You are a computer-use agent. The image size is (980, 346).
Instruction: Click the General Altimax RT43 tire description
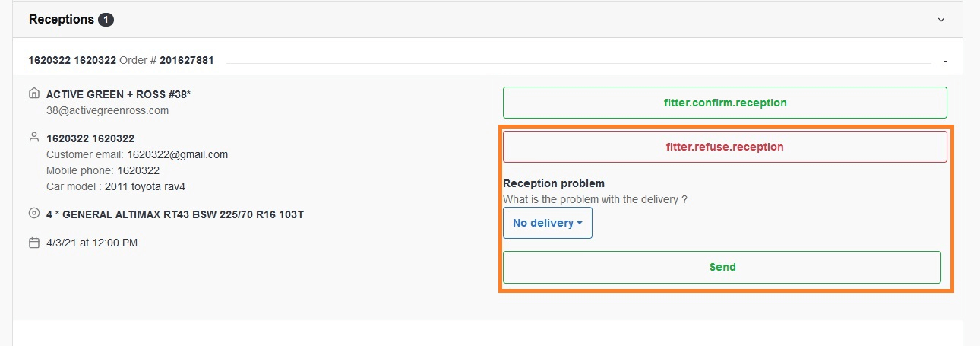coord(175,214)
